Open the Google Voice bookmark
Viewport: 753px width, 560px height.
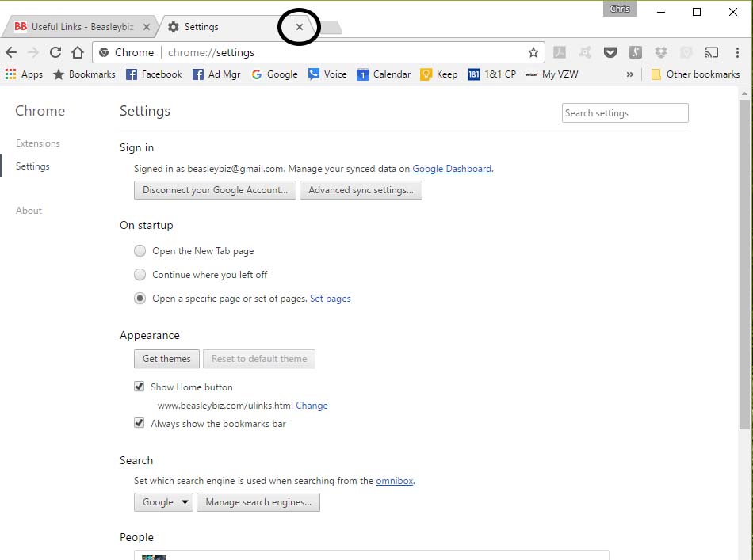point(327,74)
